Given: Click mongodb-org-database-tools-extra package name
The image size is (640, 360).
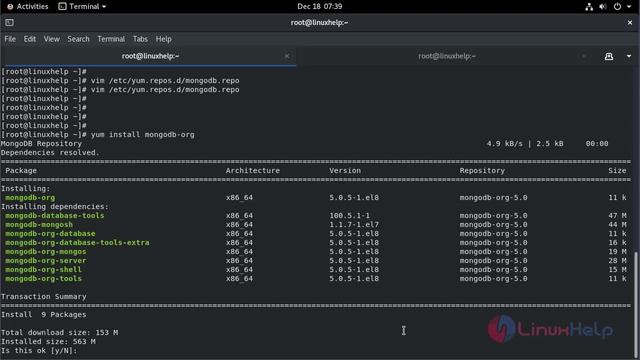Looking at the screenshot, I should click(77, 242).
